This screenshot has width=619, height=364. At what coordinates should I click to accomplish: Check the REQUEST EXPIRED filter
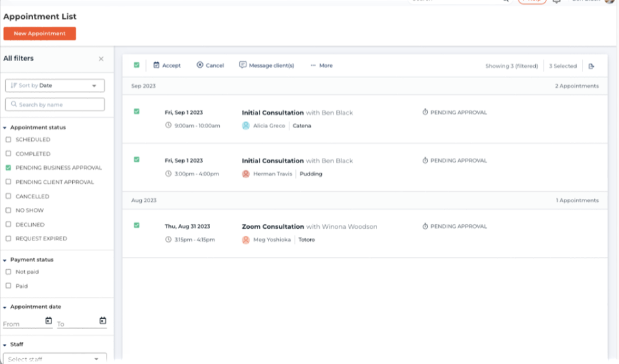coord(8,239)
